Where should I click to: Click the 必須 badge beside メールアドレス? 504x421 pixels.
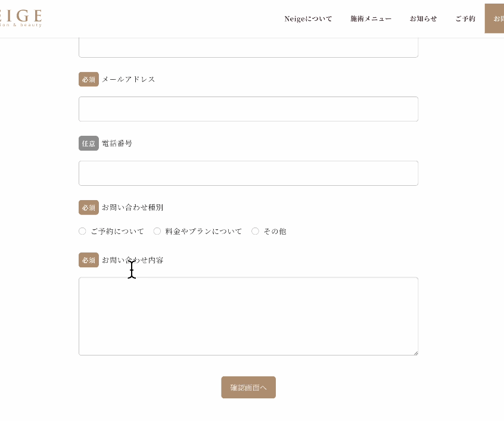click(x=88, y=79)
